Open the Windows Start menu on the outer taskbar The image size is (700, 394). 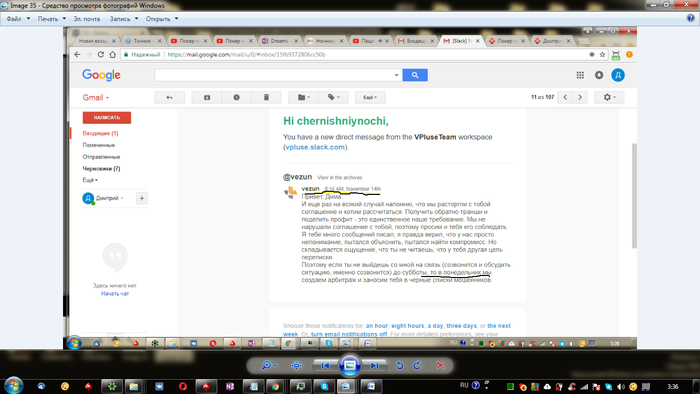13,386
